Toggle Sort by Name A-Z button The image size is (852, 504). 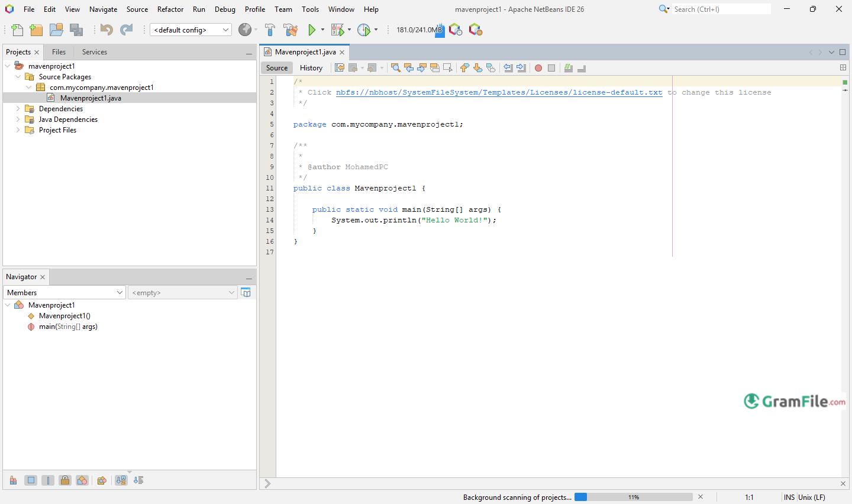coord(121,480)
